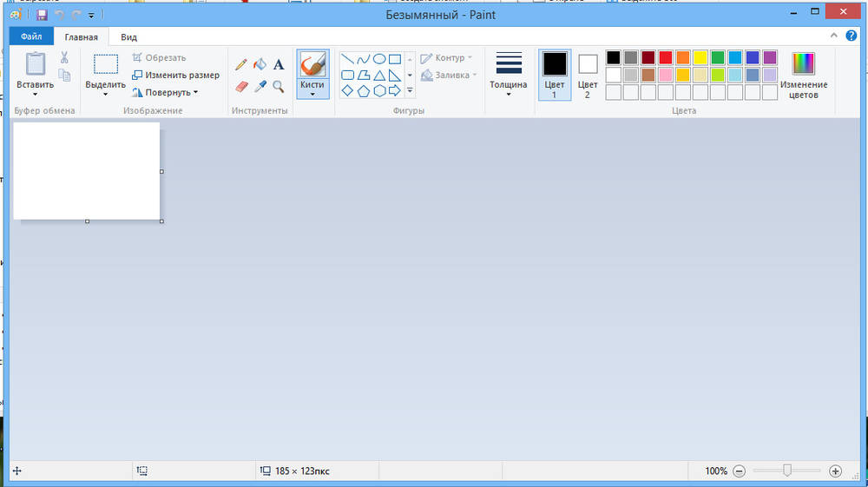
Task: Expand the Кисти brushes dropdown
Action: [x=312, y=94]
